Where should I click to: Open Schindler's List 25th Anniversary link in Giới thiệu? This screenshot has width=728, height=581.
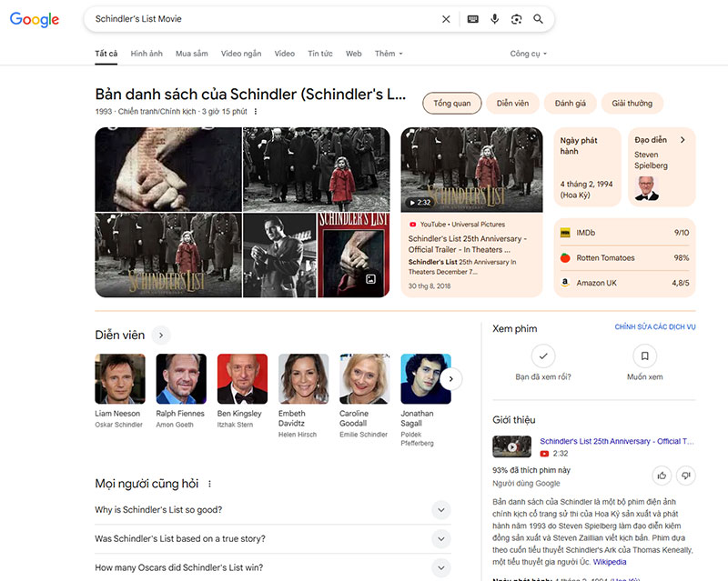pos(617,441)
